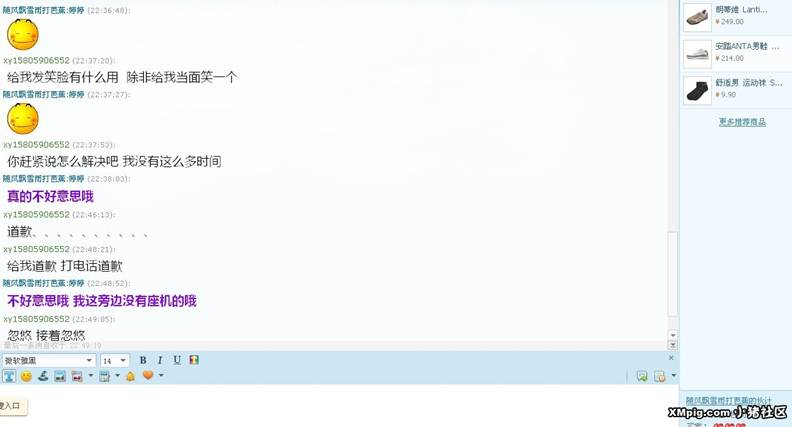792x427 pixels.
Task: Open the chat history icon with green arrow
Action: pos(642,376)
